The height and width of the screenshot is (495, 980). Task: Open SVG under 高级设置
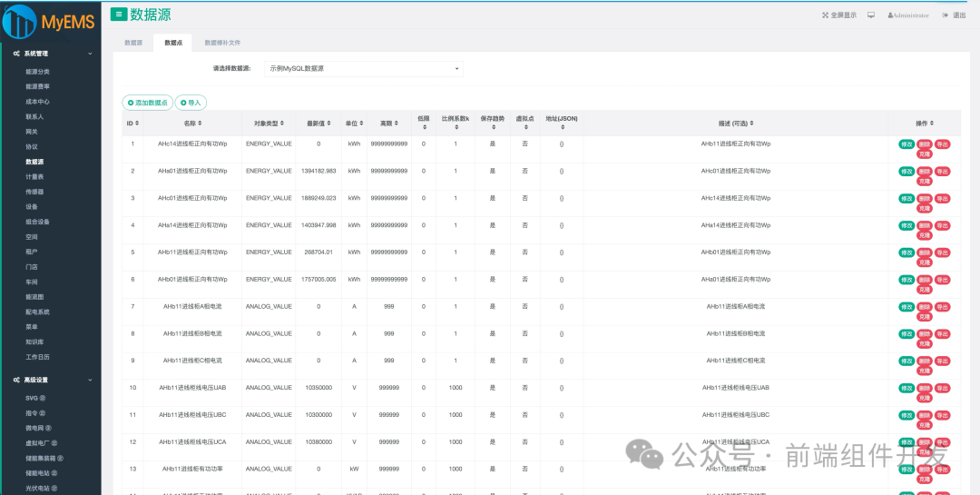pyautogui.click(x=35, y=398)
